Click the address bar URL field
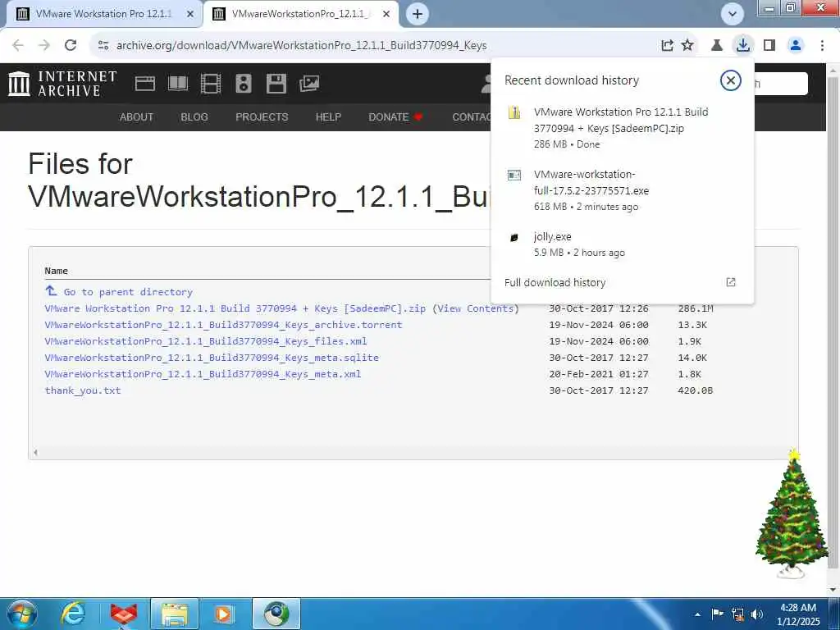The width and height of the screenshot is (840, 630). 301,46
